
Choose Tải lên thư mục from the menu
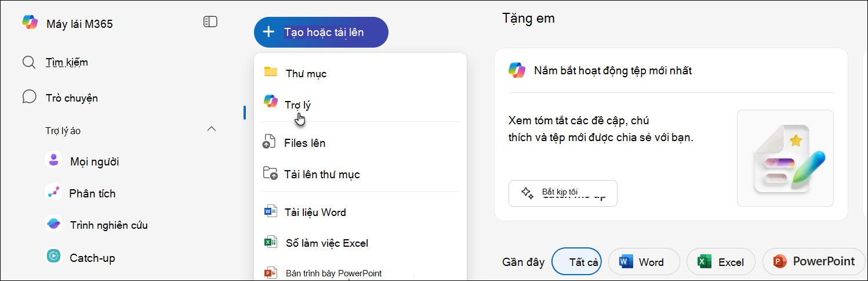(x=359, y=174)
